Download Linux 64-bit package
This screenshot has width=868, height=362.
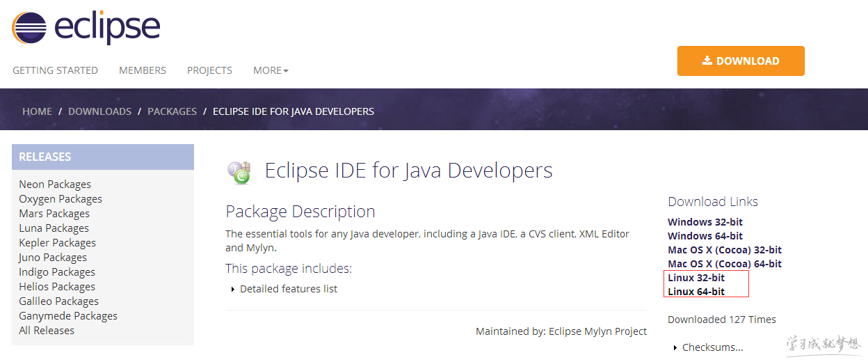pos(696,292)
